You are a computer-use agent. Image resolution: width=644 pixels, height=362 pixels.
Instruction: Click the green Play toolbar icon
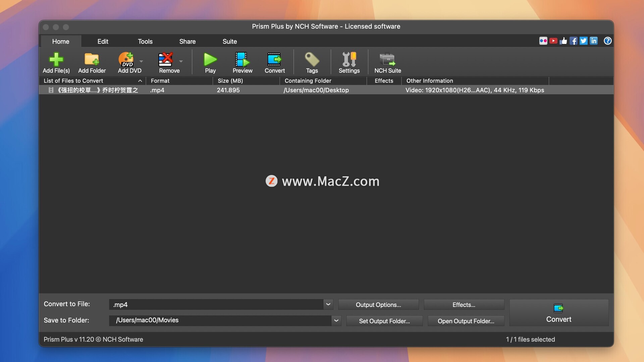tap(210, 59)
